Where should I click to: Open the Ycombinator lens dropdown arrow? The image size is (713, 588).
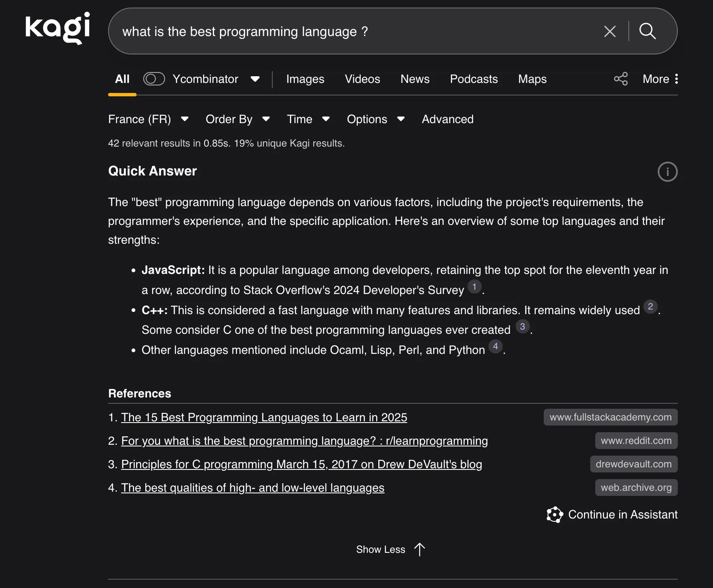pyautogui.click(x=255, y=79)
